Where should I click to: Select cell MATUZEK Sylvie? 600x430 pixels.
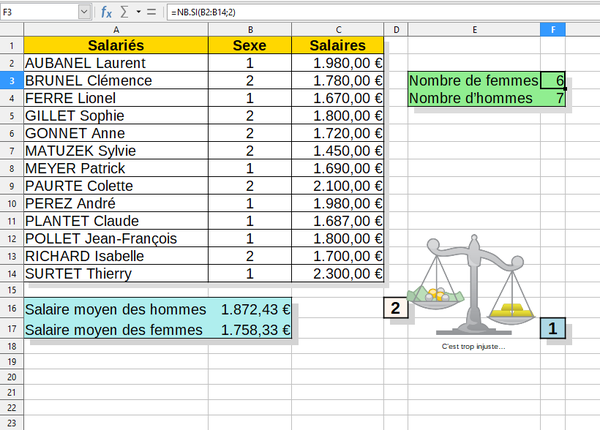pos(116,151)
